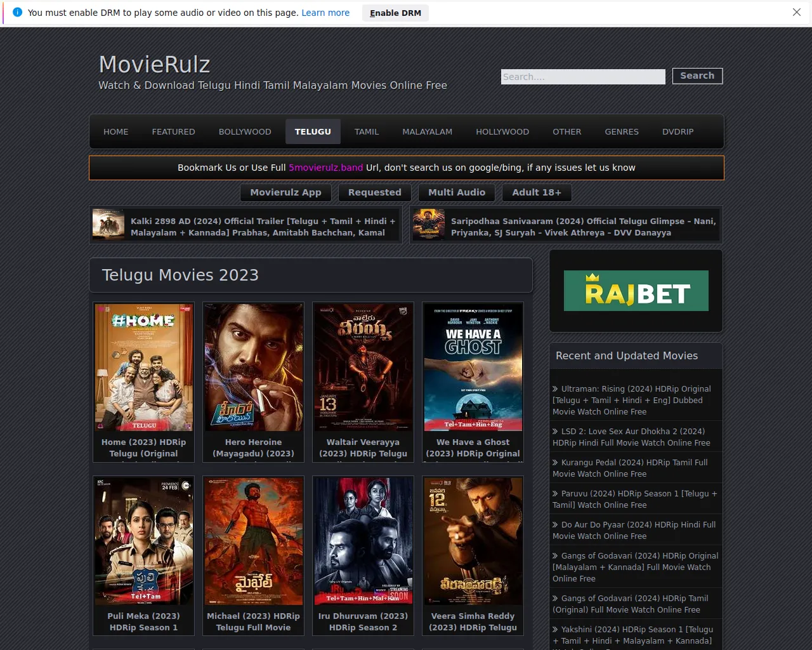Open Hero Heroine (Mayagadu) title link

(254, 448)
